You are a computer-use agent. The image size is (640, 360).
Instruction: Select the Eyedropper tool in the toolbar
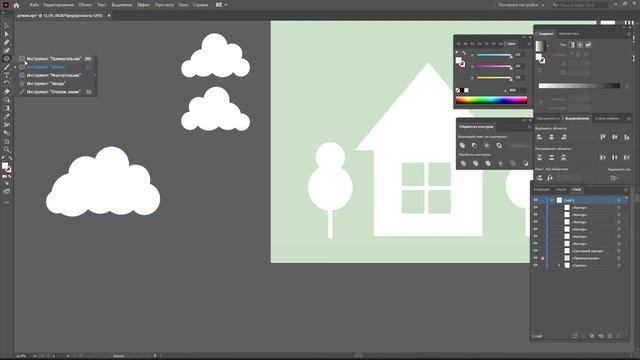(x=7, y=117)
